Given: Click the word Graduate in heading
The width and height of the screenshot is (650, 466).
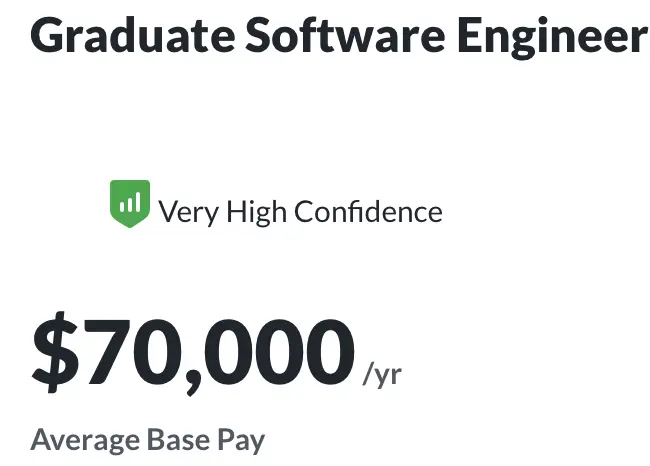Looking at the screenshot, I should [x=133, y=36].
